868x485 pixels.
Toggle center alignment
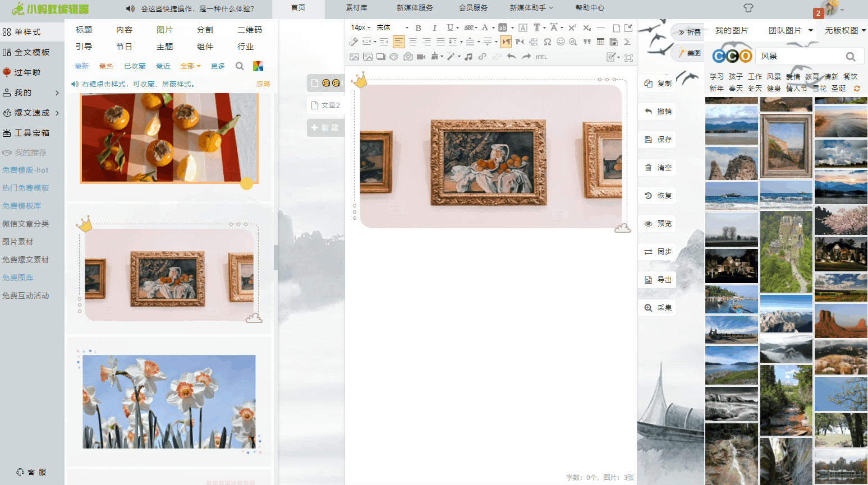pos(413,41)
